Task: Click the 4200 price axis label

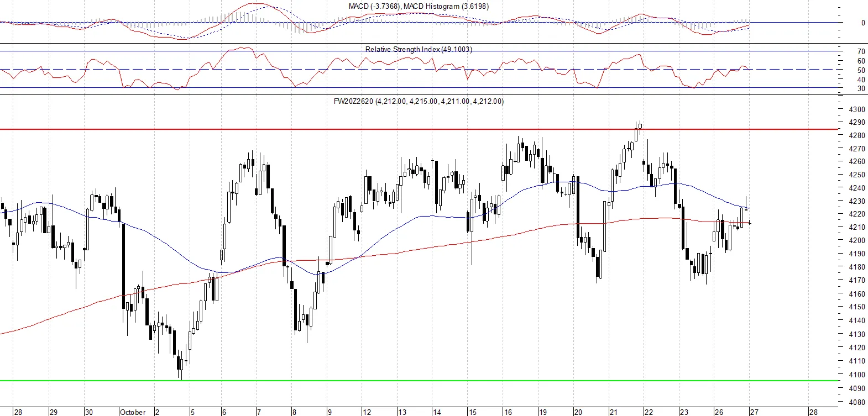Action: 857,241
